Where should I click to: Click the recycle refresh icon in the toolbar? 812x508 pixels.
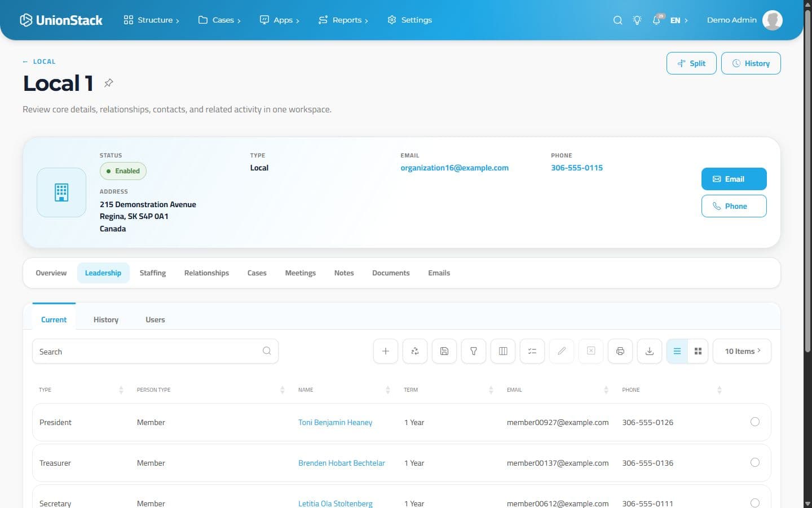click(x=415, y=351)
